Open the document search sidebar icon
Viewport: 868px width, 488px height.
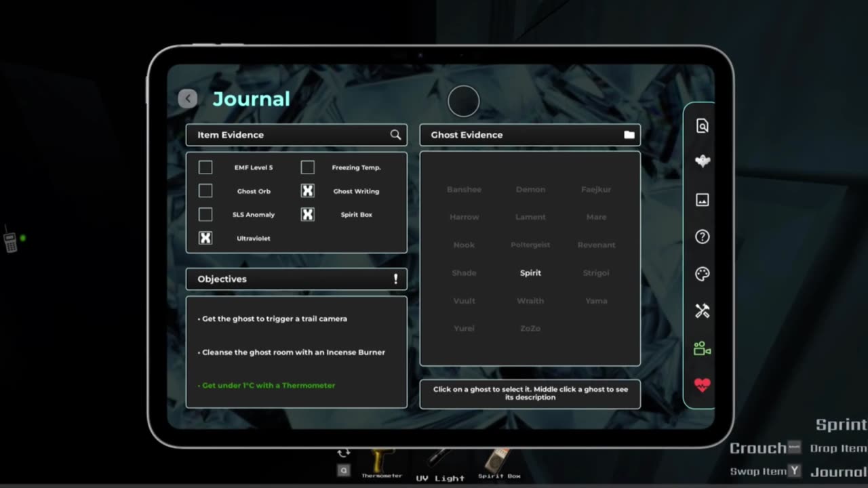(x=702, y=125)
